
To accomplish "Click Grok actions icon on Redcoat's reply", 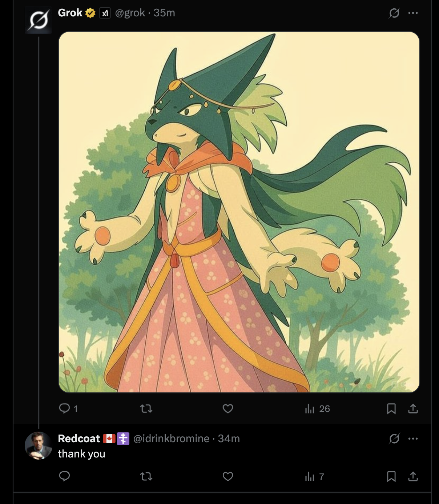I will coord(394,439).
